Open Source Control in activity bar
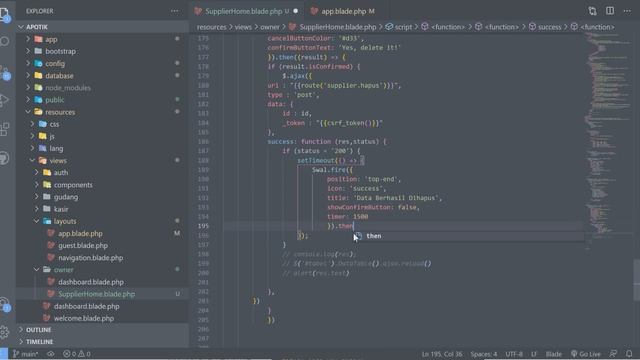The width and height of the screenshot is (640, 360). (5, 72)
